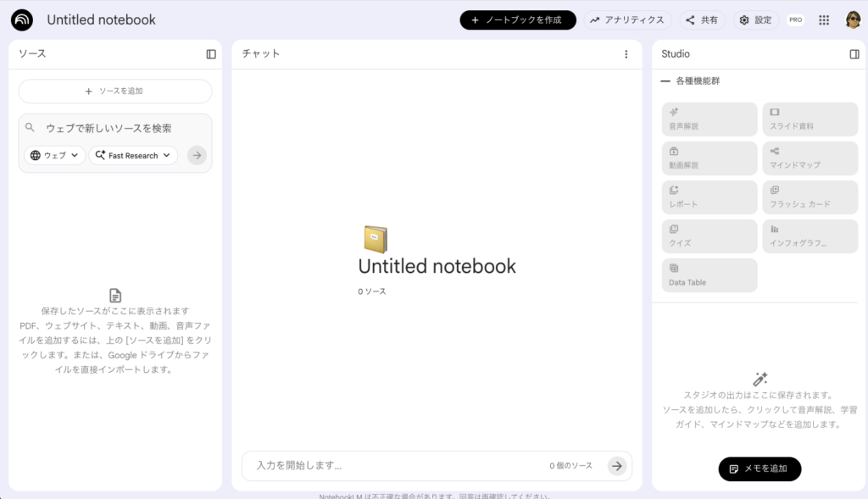This screenshot has height=499, width=868.
Task: Open chat more options menu
Action: pos(626,54)
